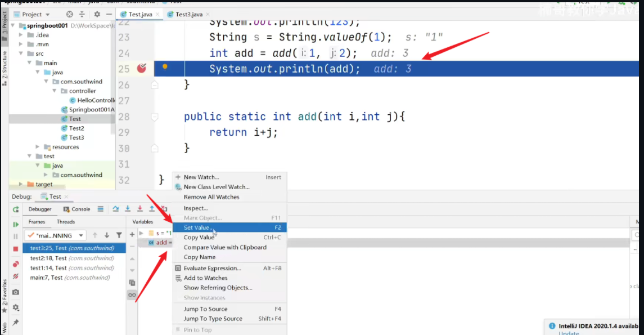Click the threads layout hamburger icon
The width and height of the screenshot is (644, 335).
click(x=100, y=209)
